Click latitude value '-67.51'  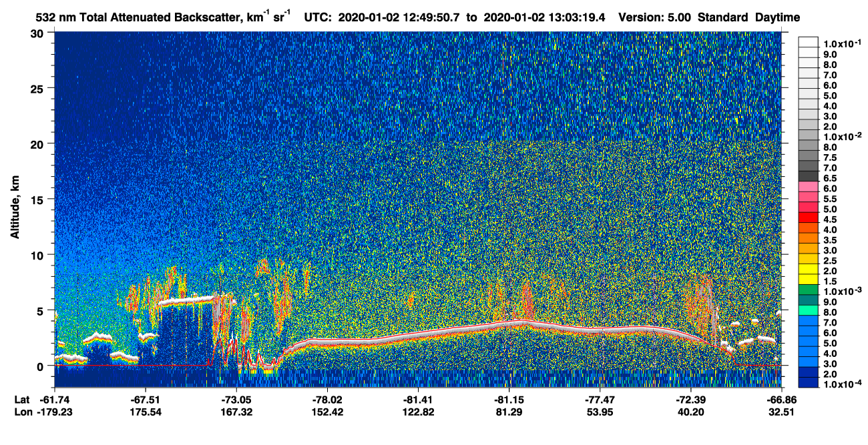pyautogui.click(x=146, y=400)
